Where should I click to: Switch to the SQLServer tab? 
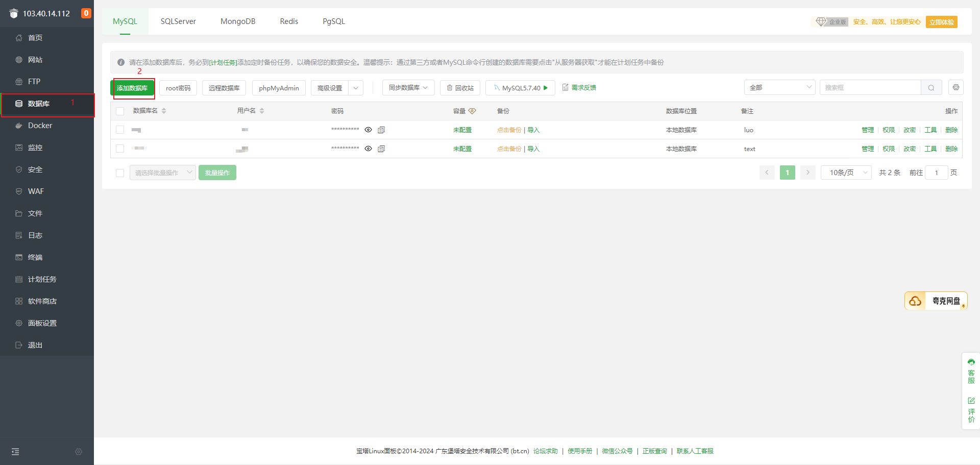point(178,21)
